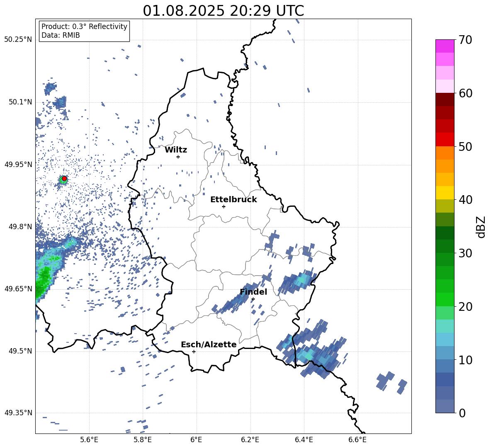Click the 50.1°N latitude label
This screenshot has width=491, height=448.
click(x=20, y=102)
